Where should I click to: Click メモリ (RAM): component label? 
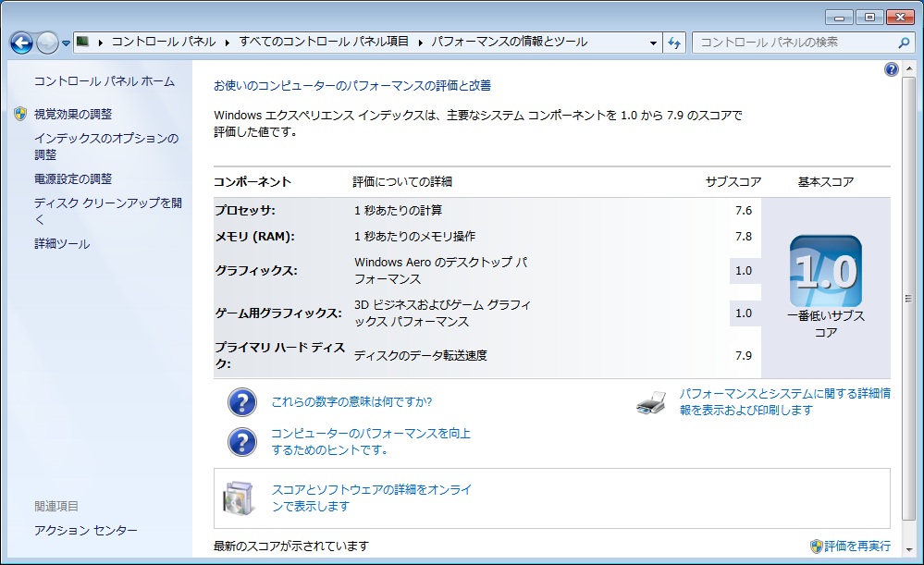tap(254, 236)
